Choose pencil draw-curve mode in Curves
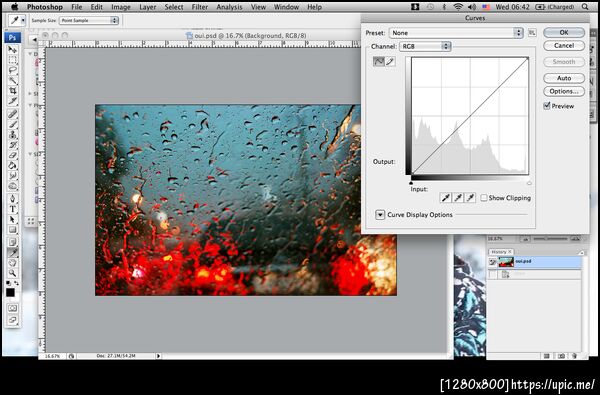600x395 pixels. 390,62
